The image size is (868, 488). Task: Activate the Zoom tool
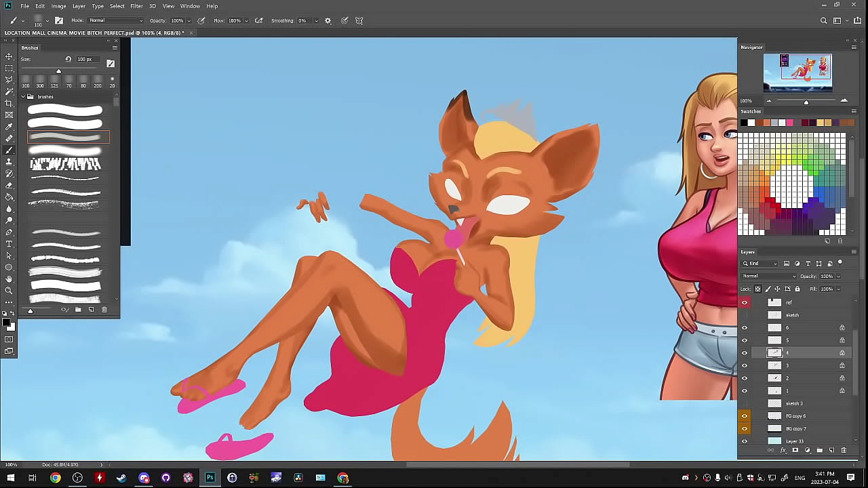9,291
